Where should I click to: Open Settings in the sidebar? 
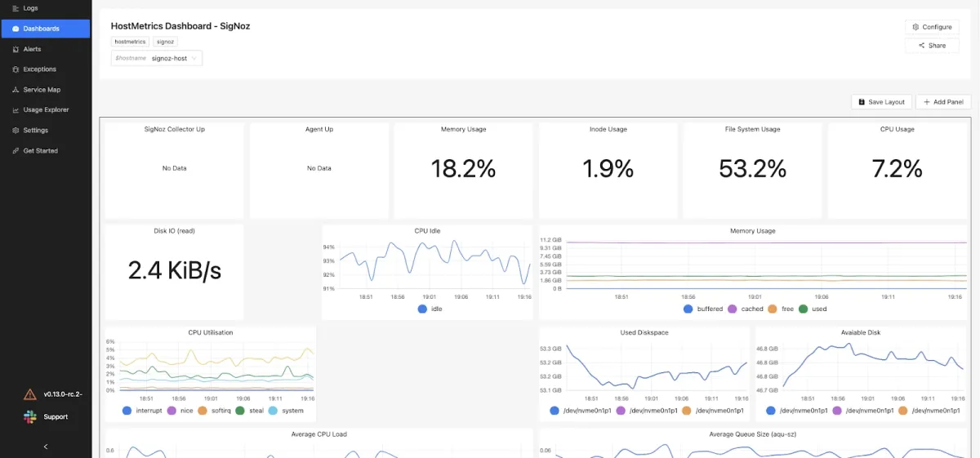pos(45,130)
